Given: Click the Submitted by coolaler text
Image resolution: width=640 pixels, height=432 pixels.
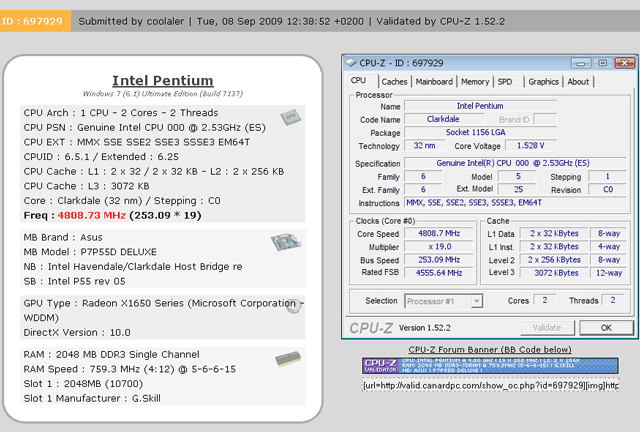Looking at the screenshot, I should click(131, 21).
